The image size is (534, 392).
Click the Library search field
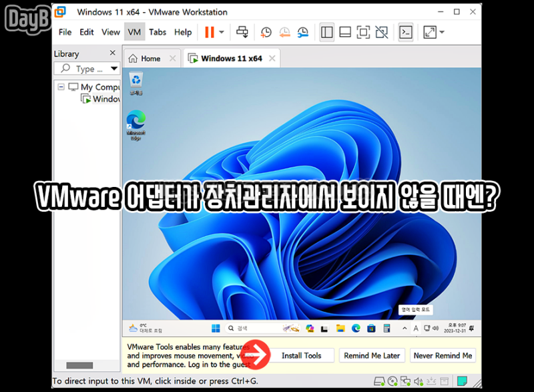tap(87, 69)
